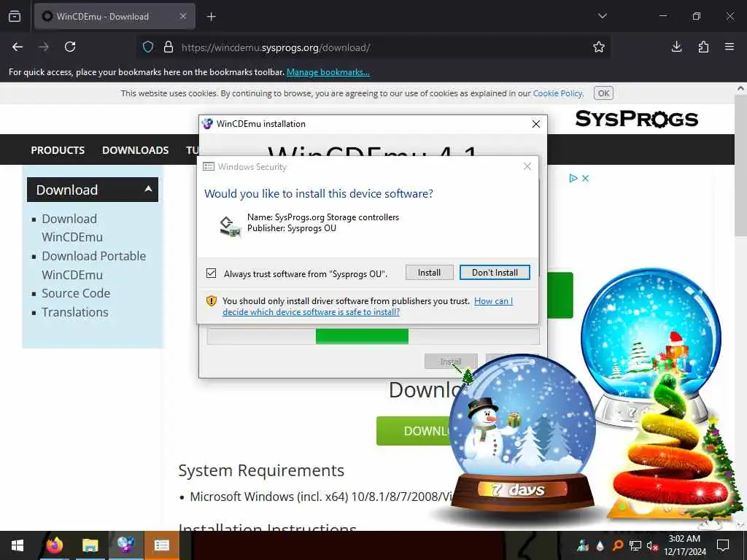Open the Translations sidebar link

coord(75,312)
